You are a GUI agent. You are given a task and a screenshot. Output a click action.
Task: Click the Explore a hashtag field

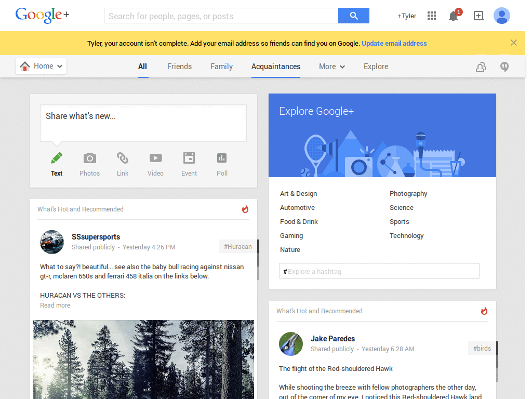click(379, 271)
